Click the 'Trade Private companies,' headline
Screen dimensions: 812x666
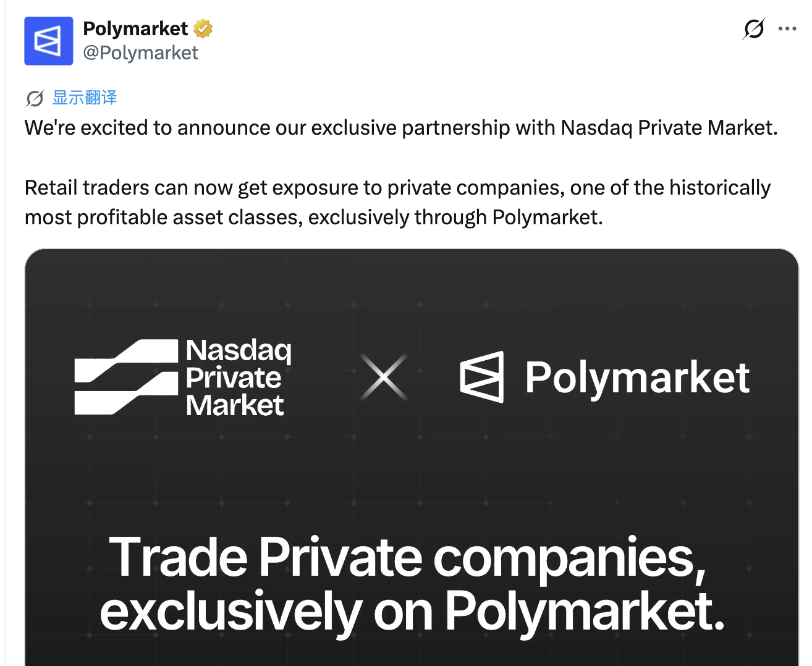[x=407, y=559]
